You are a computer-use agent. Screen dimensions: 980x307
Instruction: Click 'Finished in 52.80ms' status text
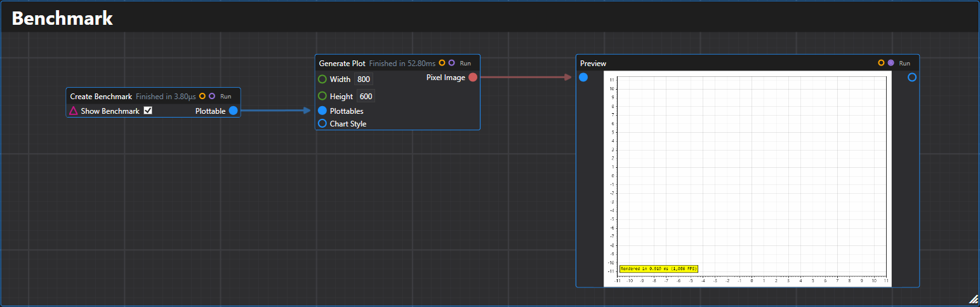coord(402,64)
